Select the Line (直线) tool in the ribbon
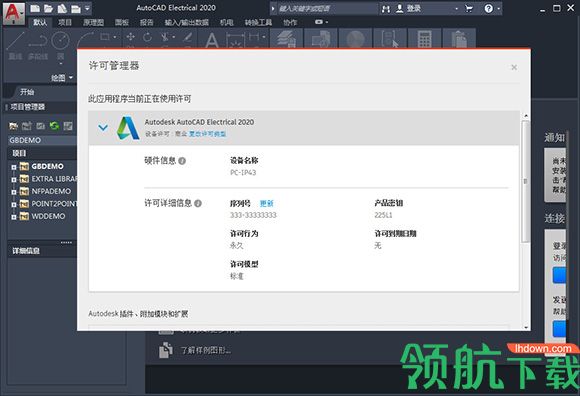 [16, 45]
